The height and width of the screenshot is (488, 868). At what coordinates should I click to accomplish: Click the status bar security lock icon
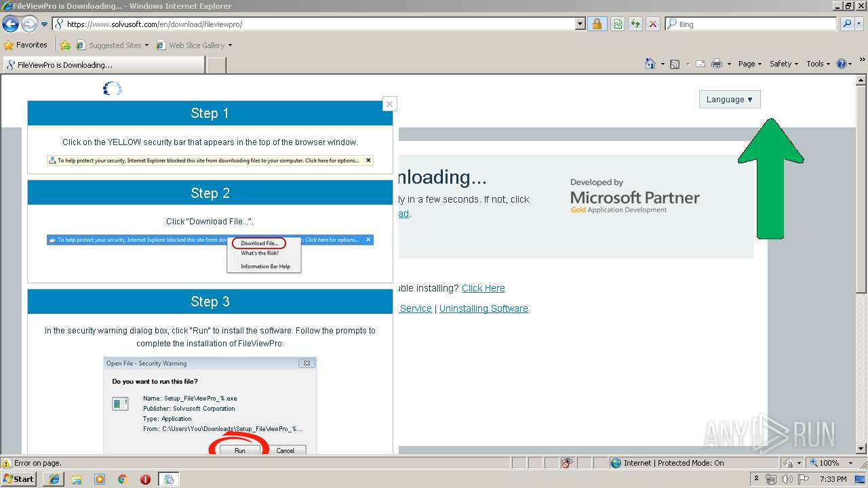[x=789, y=463]
